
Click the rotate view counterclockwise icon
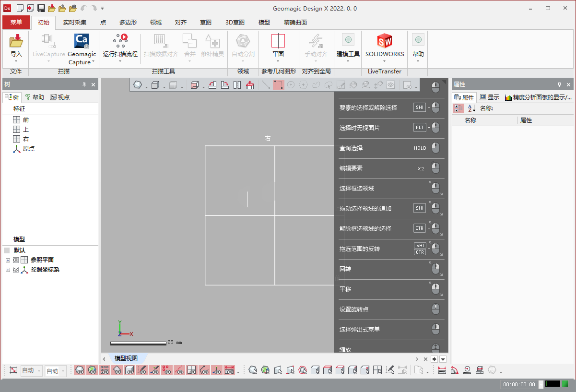point(212,85)
